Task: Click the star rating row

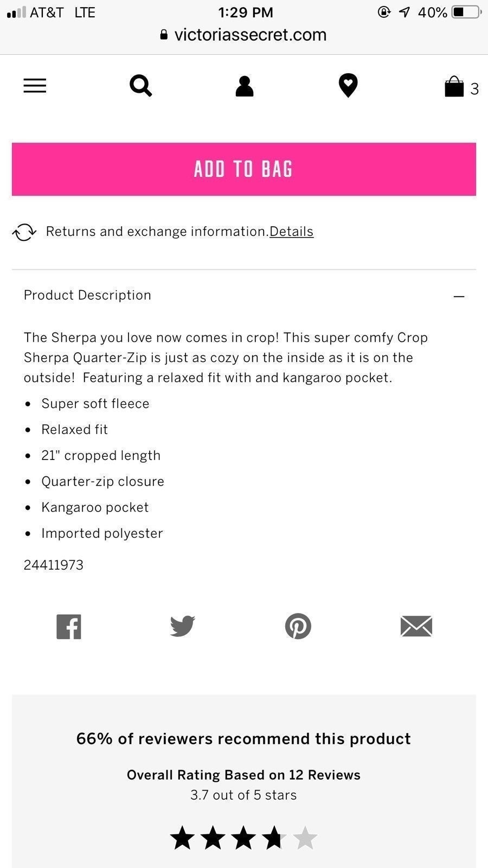Action: (244, 838)
